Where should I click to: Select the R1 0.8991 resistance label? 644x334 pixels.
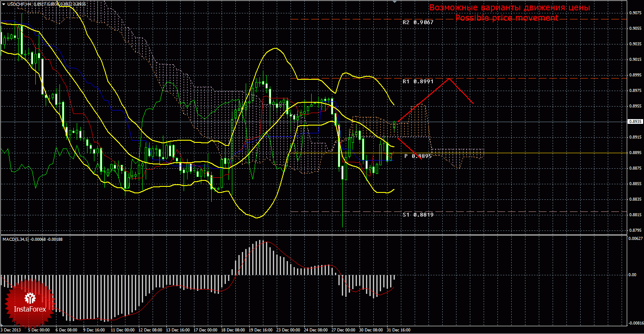click(x=418, y=81)
